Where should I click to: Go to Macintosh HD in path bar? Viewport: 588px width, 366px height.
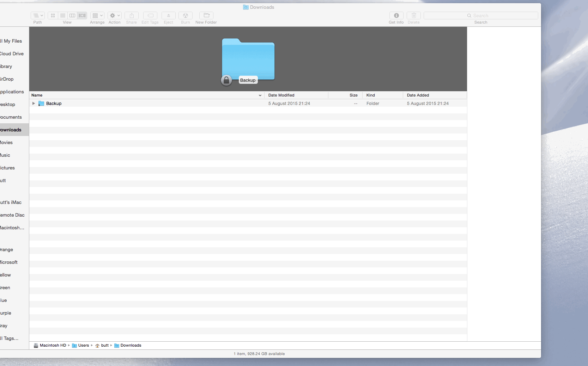click(x=50, y=346)
